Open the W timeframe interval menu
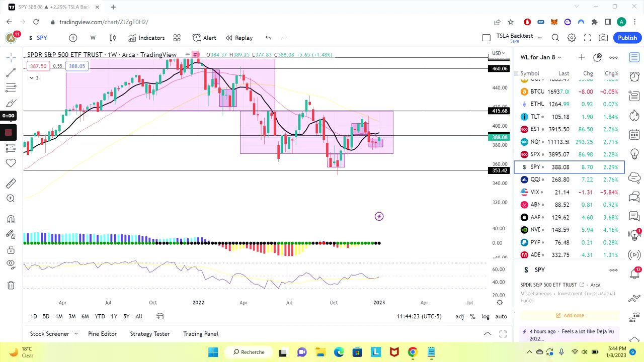This screenshot has height=362, width=644. coord(93,38)
